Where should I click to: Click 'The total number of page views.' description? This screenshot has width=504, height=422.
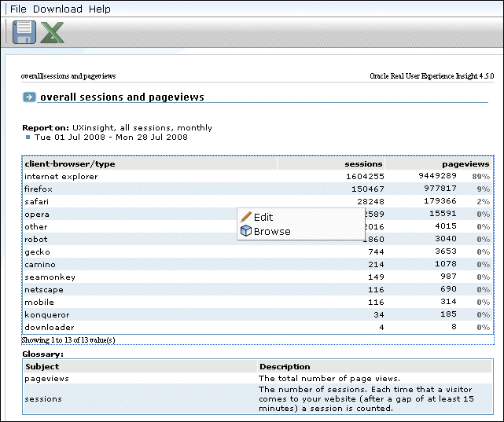(x=329, y=378)
